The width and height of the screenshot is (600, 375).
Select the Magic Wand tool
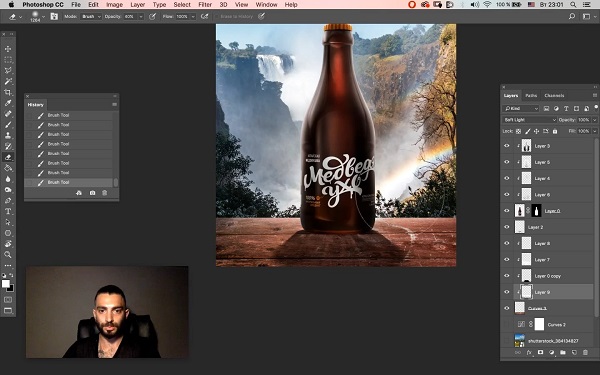8,82
